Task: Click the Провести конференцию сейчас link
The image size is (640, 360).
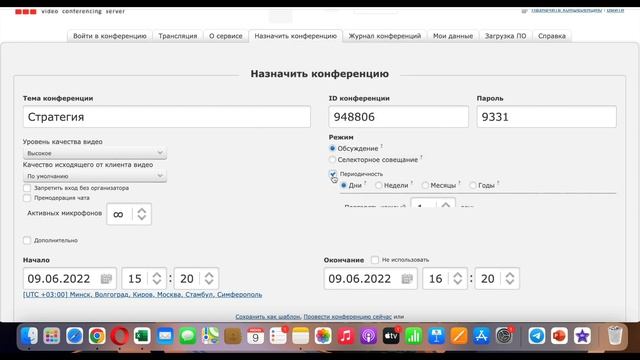Action: (348, 316)
